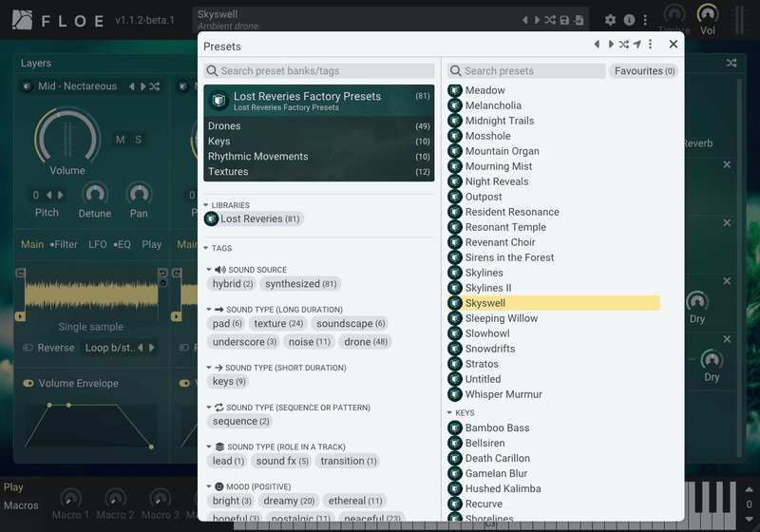Screen dimensions: 760x532
Task: Click the save preset floppy icon
Action: point(564,20)
